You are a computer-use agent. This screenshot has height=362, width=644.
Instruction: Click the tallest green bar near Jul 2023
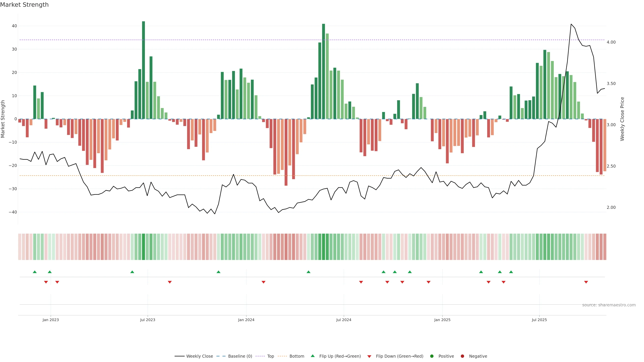(x=144, y=70)
